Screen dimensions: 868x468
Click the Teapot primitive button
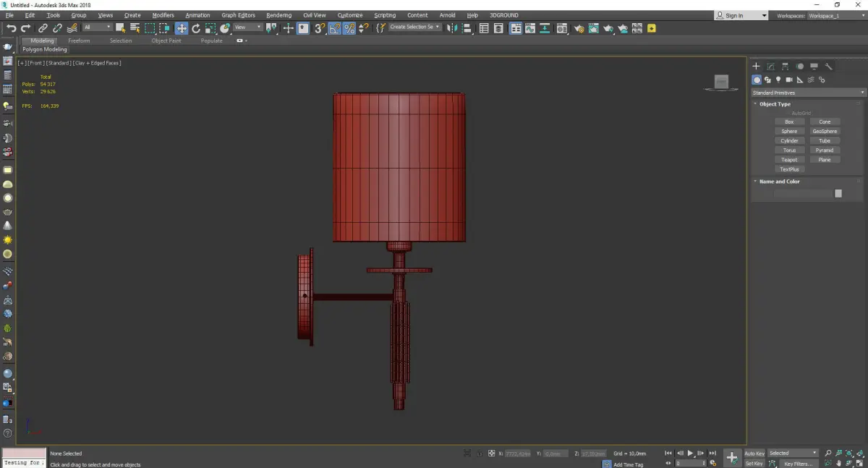[789, 160]
